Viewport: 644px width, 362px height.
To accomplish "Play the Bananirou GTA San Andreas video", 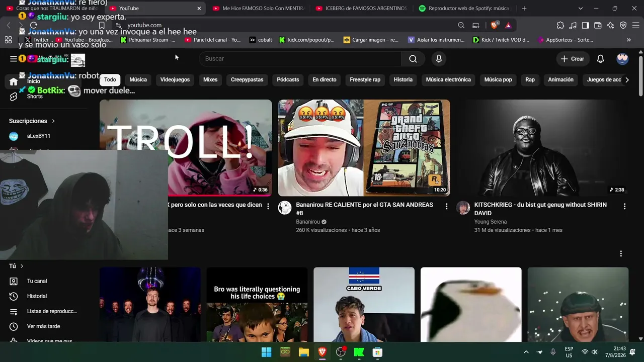I will [x=364, y=148].
